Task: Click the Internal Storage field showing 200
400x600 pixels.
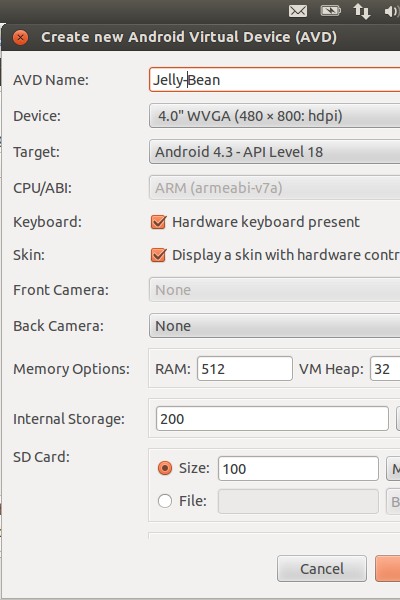Action: tap(272, 419)
